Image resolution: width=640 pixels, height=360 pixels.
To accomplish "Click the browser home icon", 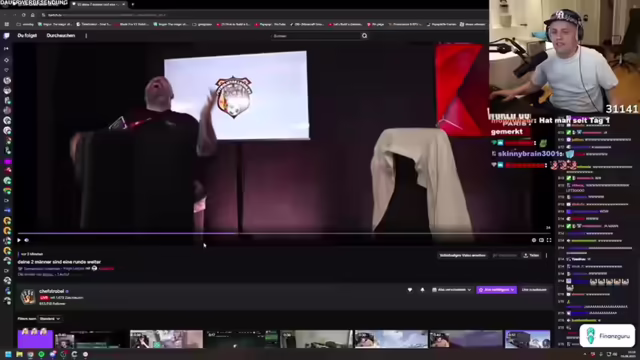I will pyautogui.click(x=33, y=15).
